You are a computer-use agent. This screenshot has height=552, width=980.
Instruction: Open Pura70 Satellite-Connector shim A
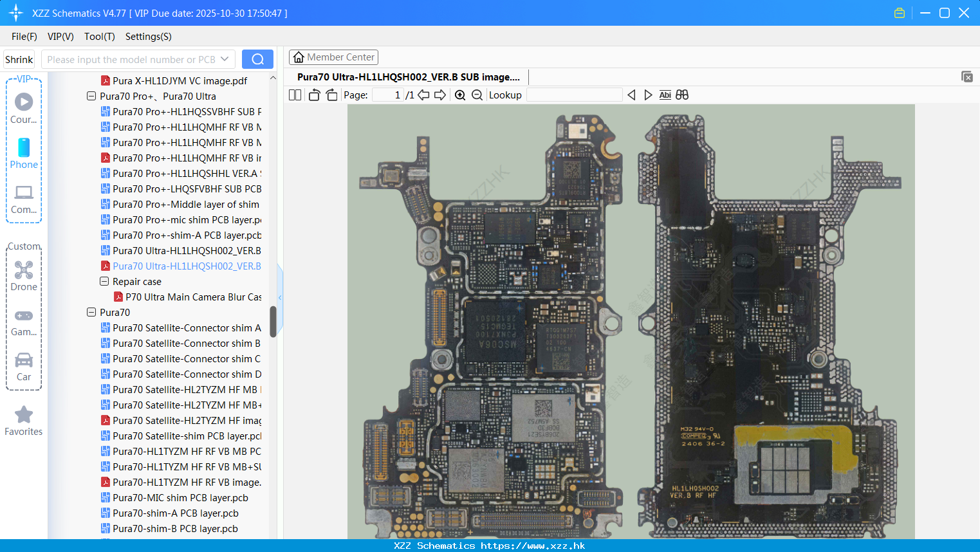pos(181,327)
